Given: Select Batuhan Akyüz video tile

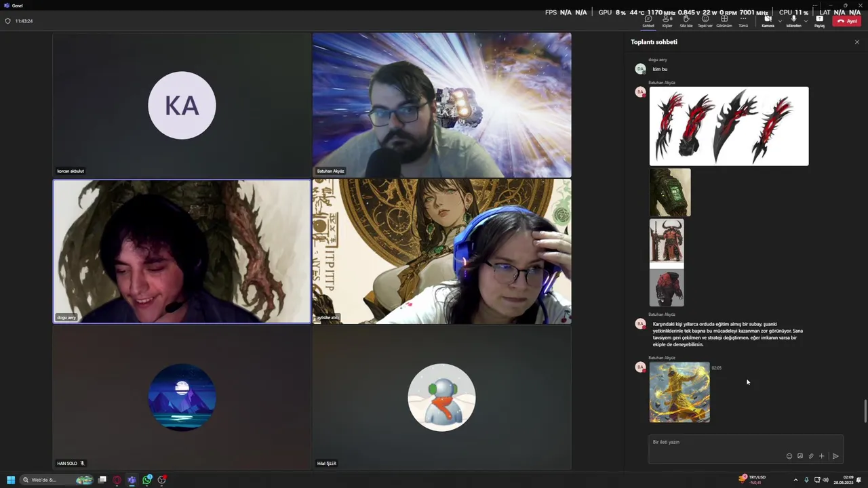Looking at the screenshot, I should (x=442, y=105).
